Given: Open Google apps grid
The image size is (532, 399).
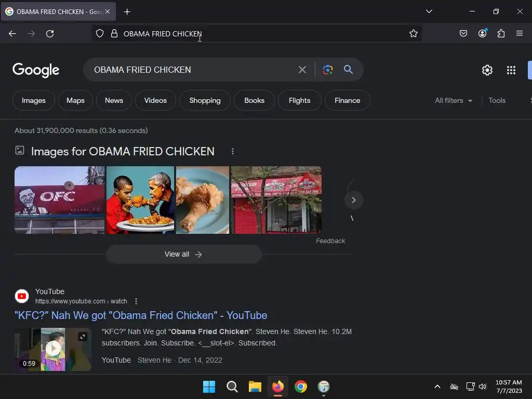Looking at the screenshot, I should [x=511, y=70].
